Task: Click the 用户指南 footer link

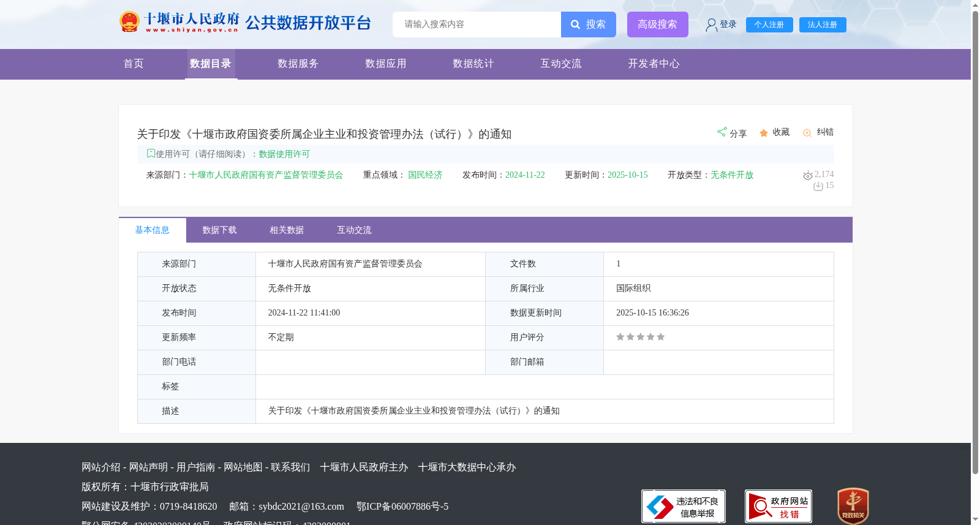Action: tap(196, 467)
